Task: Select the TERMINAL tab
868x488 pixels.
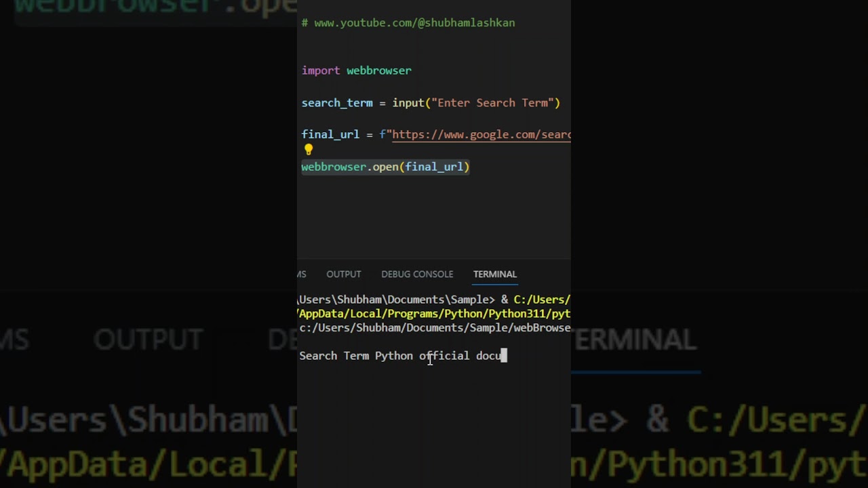Action: pos(494,274)
